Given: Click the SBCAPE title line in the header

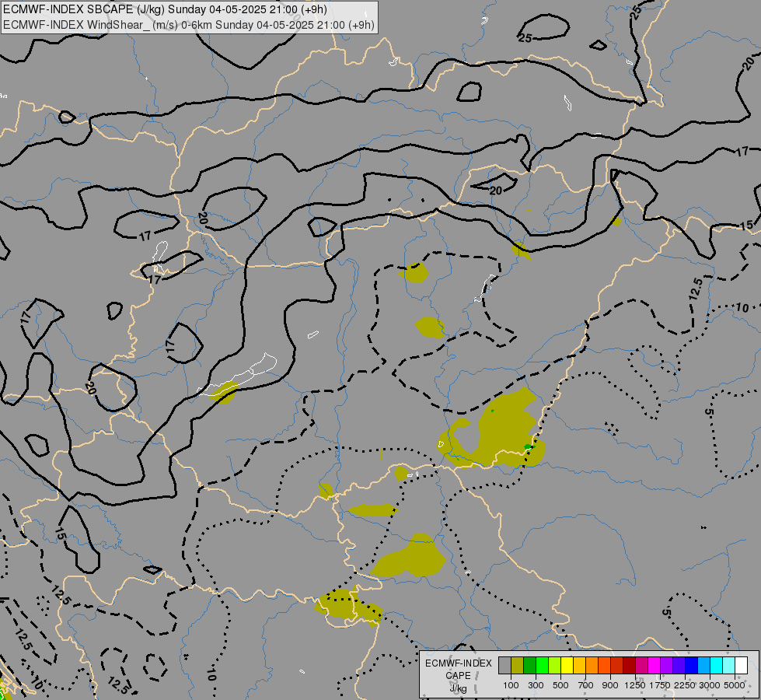Looking at the screenshot, I should (x=165, y=9).
